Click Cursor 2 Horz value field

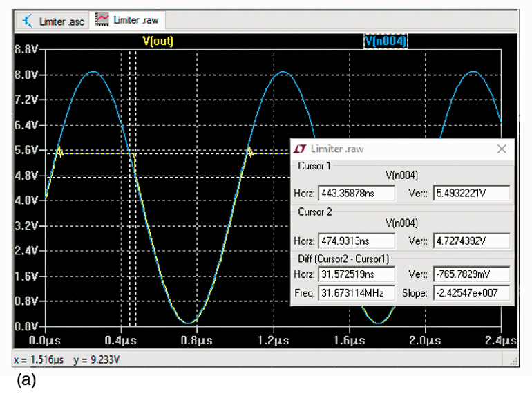tap(356, 241)
